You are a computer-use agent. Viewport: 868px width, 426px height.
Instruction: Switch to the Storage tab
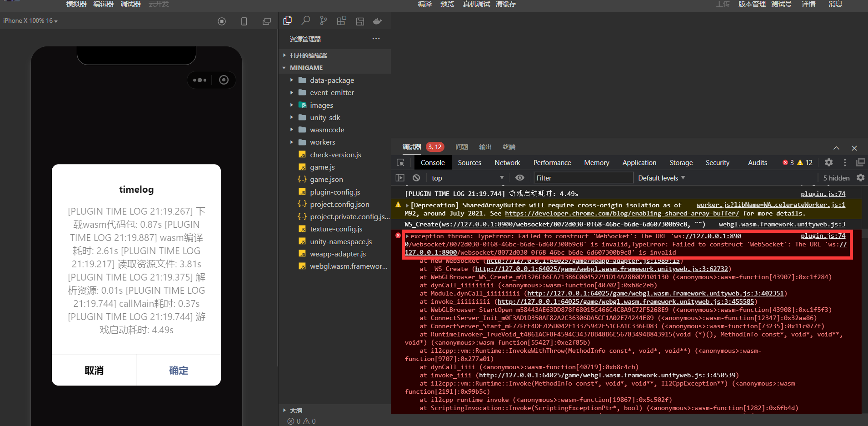pos(681,162)
